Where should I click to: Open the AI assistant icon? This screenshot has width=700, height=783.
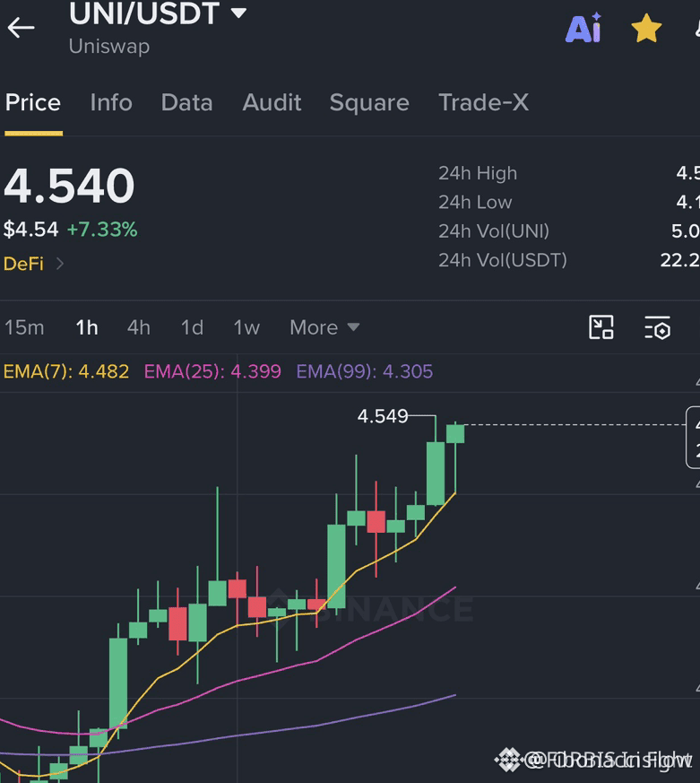pyautogui.click(x=583, y=28)
